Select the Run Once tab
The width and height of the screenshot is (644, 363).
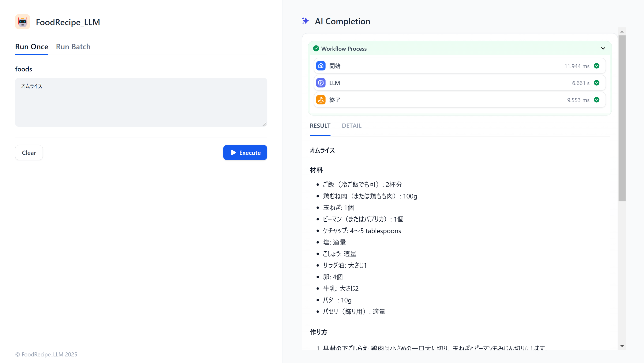pos(31,47)
